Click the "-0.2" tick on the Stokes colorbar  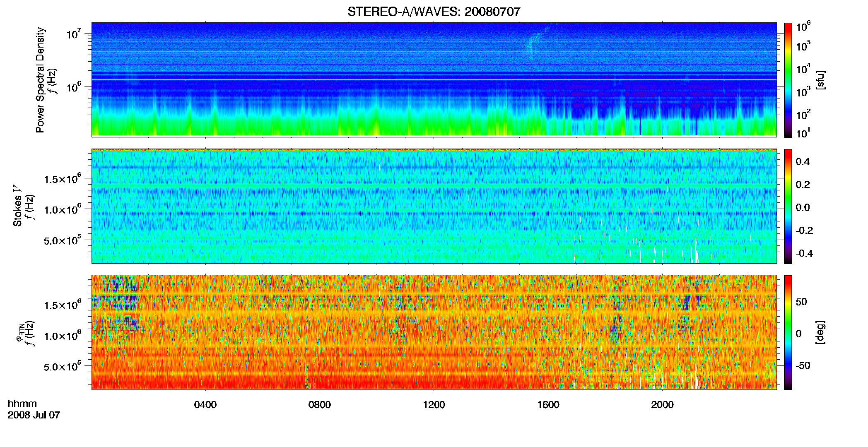pos(804,231)
